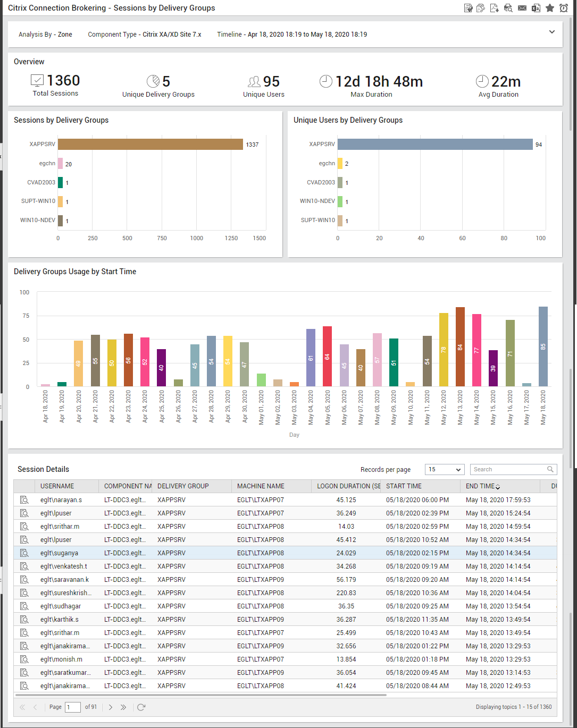
Task: Jump to last page of session details
Action: [x=123, y=707]
